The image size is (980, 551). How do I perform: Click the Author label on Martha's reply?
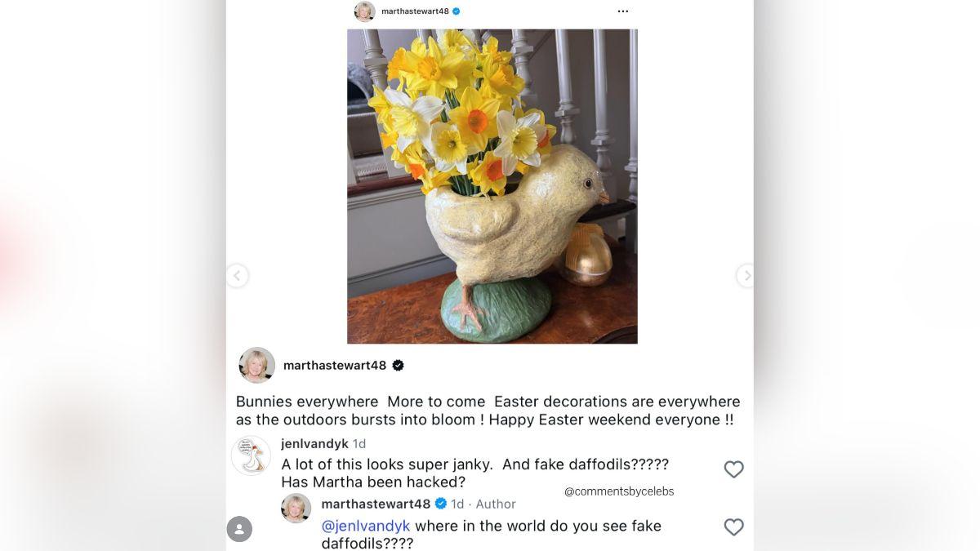(496, 504)
